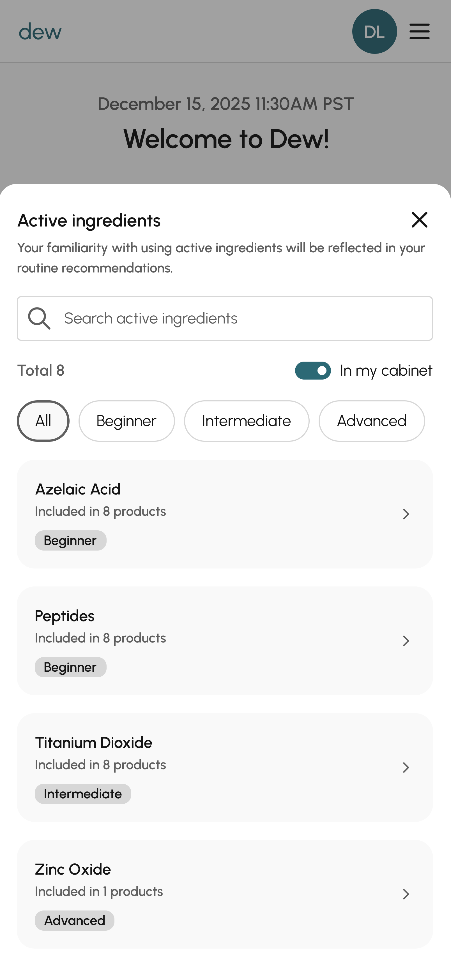451x980 pixels.
Task: Expand Zinc Oxide chevron arrow
Action: 406,894
